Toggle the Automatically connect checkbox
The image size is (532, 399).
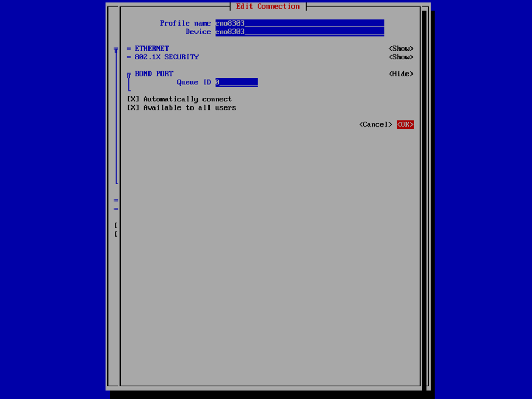click(133, 99)
